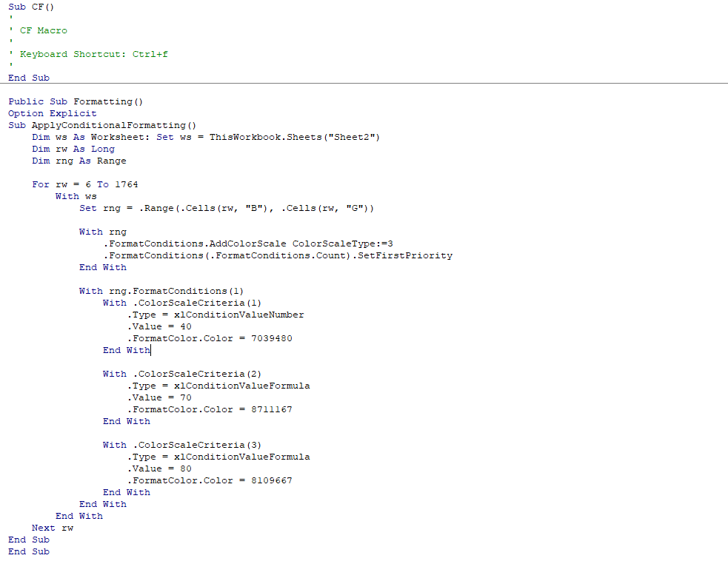The width and height of the screenshot is (728, 581).
Task: Click the Next rw statement
Action: point(52,528)
